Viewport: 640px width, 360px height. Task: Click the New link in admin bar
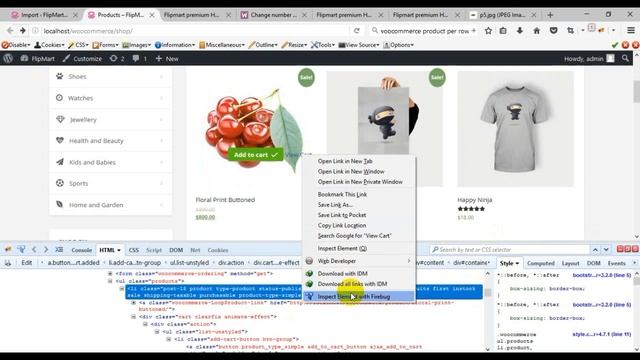coord(167,59)
